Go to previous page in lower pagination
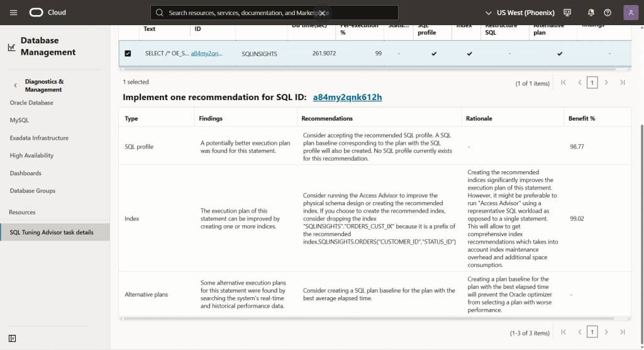This screenshot has width=644, height=350. pyautogui.click(x=579, y=332)
